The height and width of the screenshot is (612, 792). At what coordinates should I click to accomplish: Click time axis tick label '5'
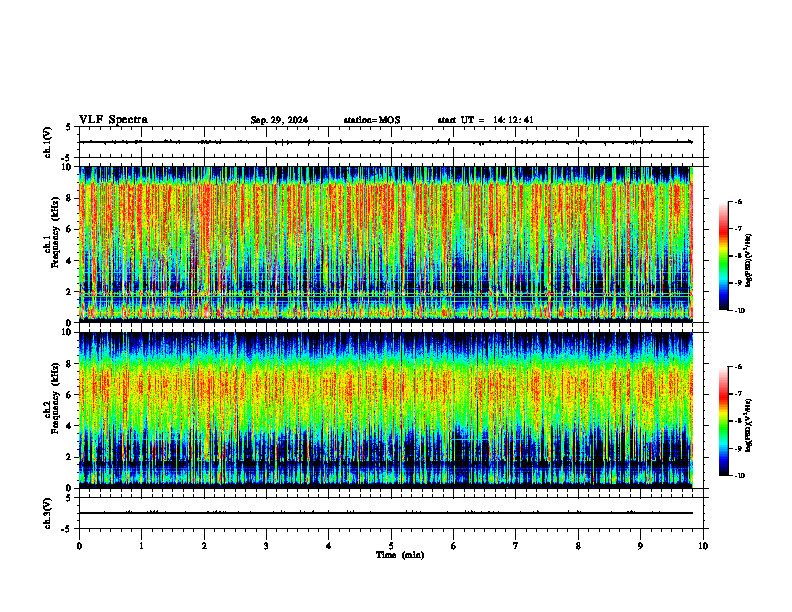coord(391,546)
